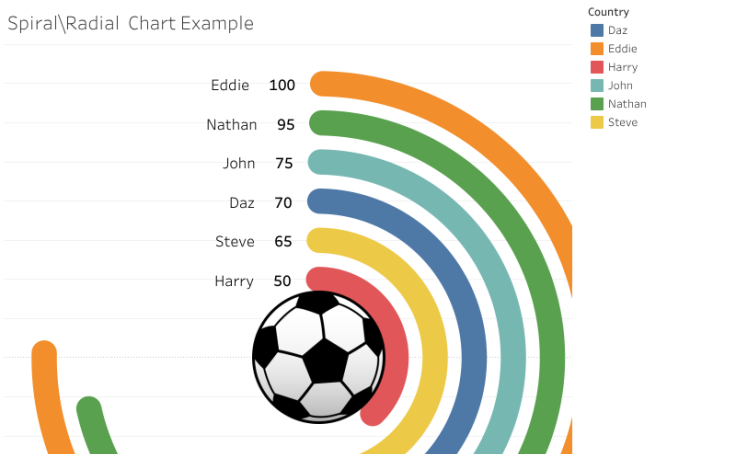
Task: Click the Steve label in the legend
Action: click(622, 122)
